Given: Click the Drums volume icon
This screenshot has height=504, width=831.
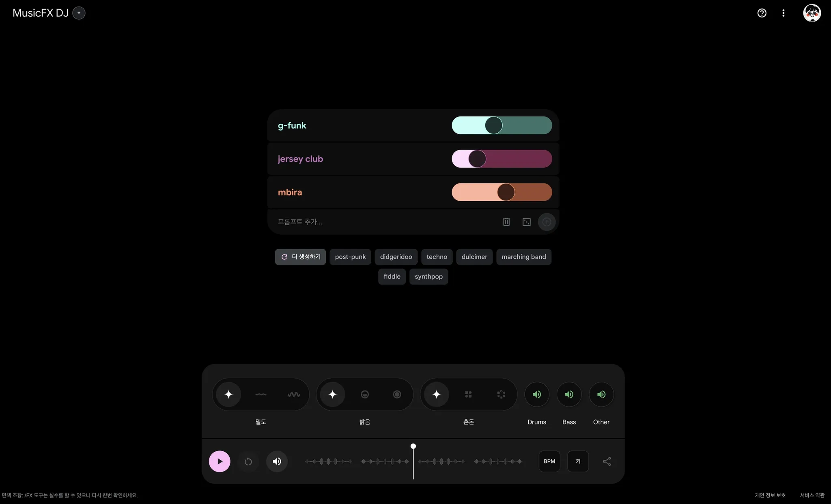Looking at the screenshot, I should pos(536,394).
